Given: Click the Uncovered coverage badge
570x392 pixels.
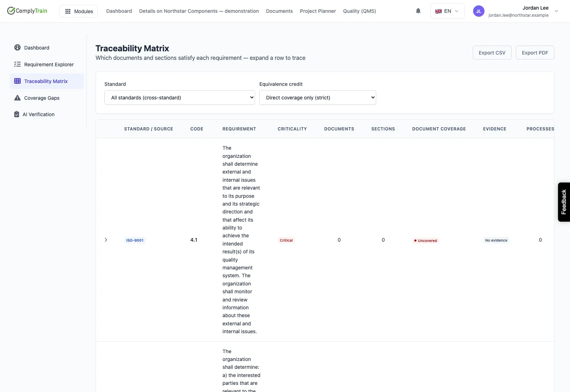Looking at the screenshot, I should [x=425, y=241].
